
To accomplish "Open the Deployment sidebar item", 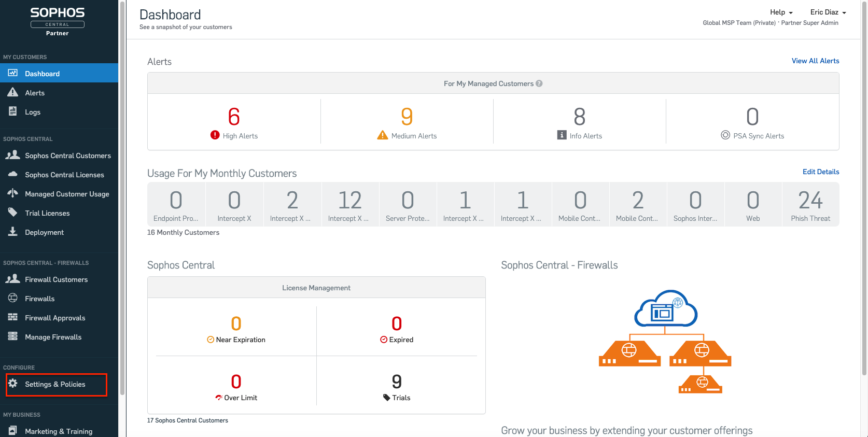I will 59,232.
